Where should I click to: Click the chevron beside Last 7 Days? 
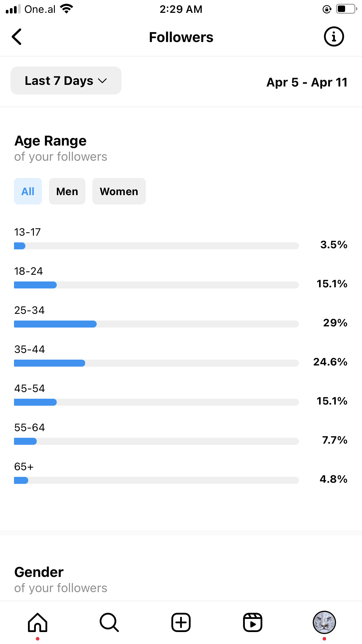102,81
